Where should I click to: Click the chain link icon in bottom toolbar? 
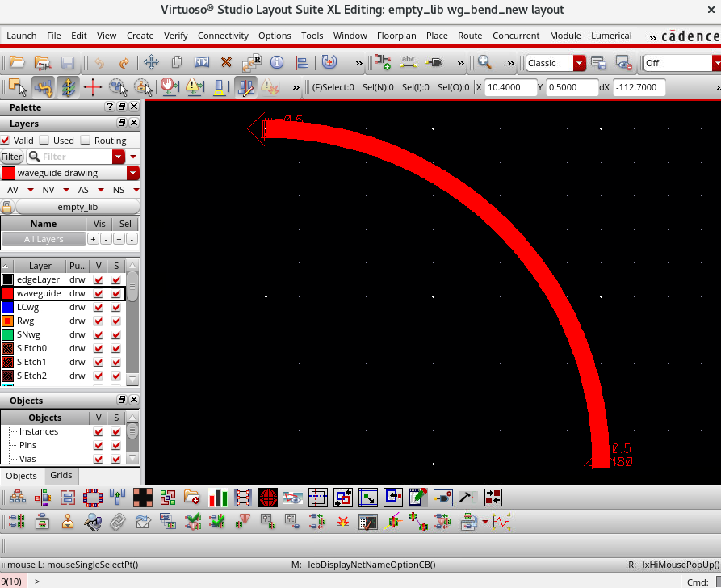tap(118, 522)
